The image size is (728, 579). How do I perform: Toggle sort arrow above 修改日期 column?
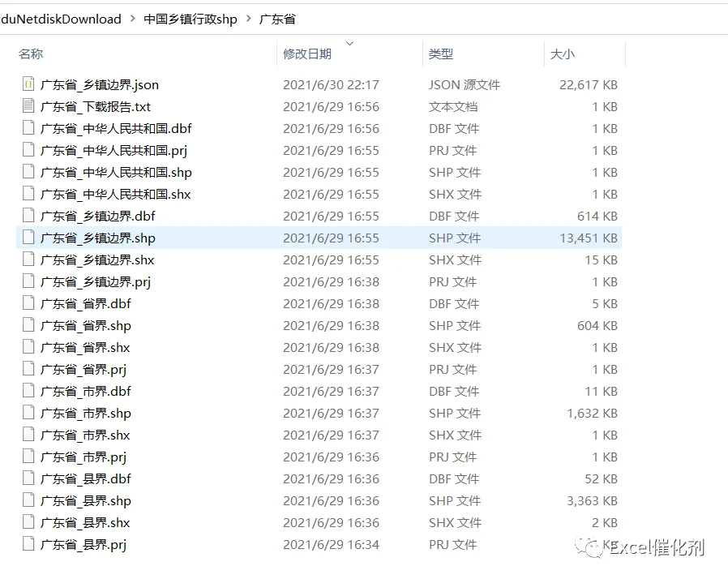click(x=350, y=43)
